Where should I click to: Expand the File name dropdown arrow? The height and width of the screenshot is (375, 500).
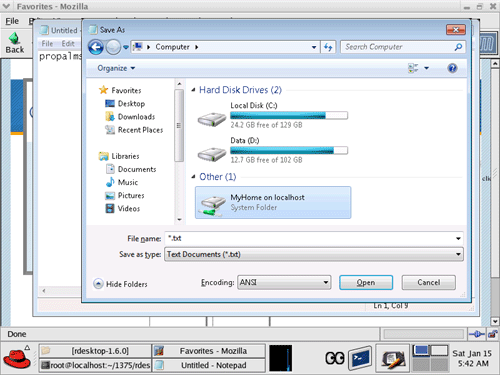tap(458, 238)
